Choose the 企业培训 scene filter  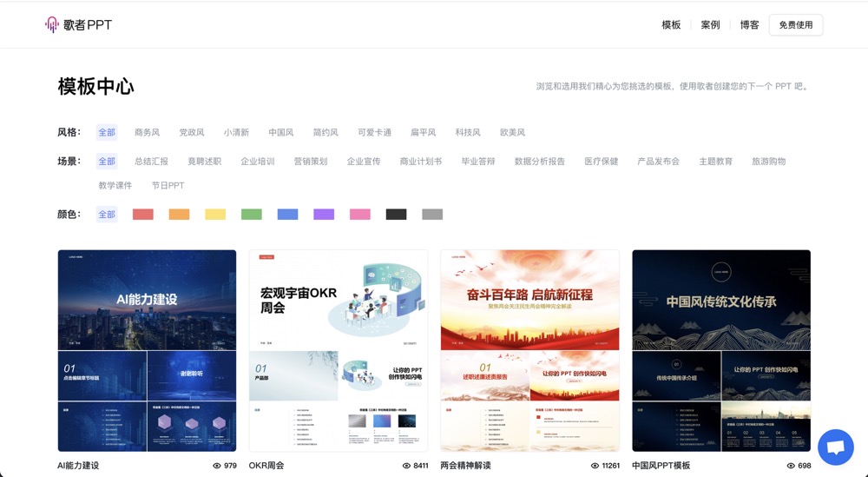point(258,162)
